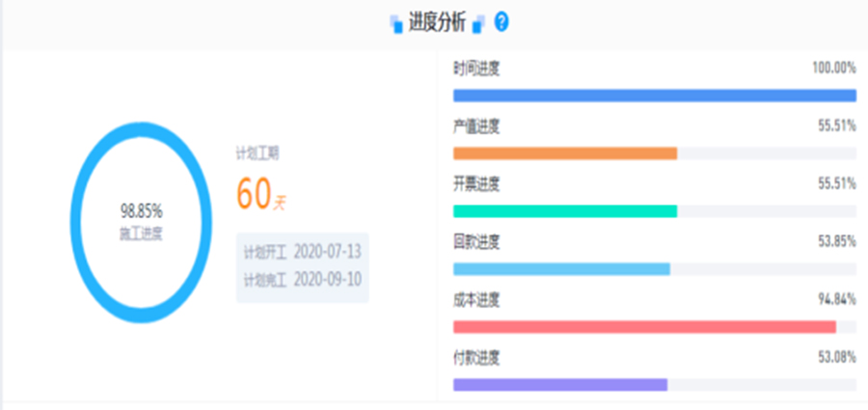The width and height of the screenshot is (868, 410).
Task: Click the 53.85% value for 回款进度
Action: pyautogui.click(x=834, y=242)
